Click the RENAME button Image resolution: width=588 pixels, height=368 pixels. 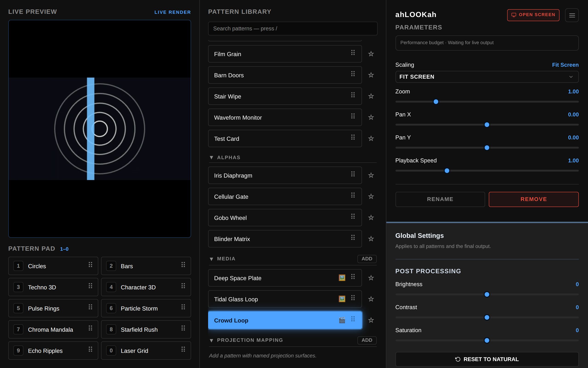pos(440,199)
